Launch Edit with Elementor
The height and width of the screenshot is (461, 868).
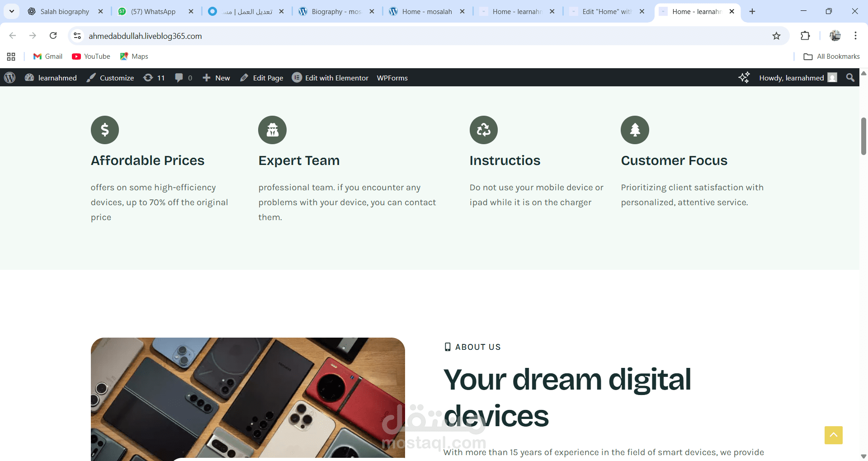pyautogui.click(x=330, y=78)
